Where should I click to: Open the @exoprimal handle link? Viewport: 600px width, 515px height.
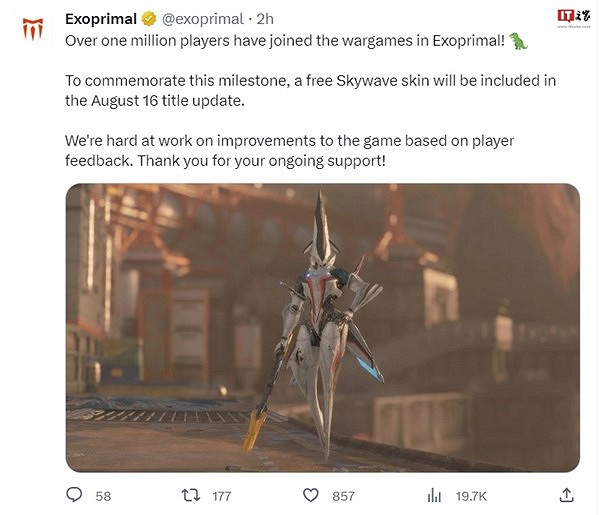pyautogui.click(x=203, y=19)
